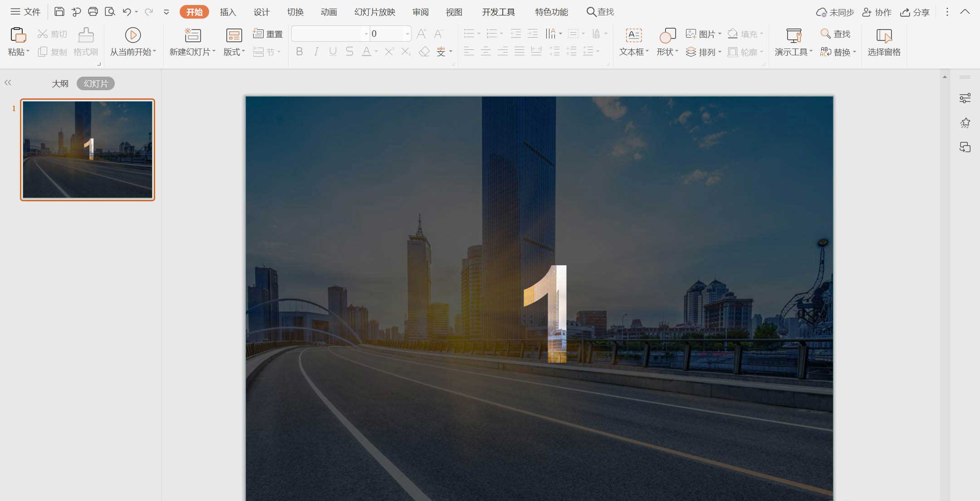The width and height of the screenshot is (980, 501).
Task: Toggle bold formatting button
Action: [x=299, y=52]
